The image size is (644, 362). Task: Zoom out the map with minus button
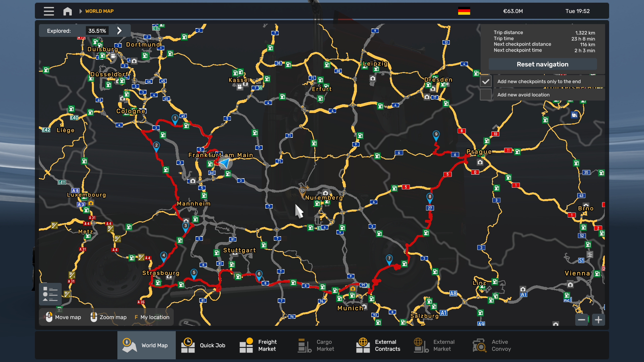pyautogui.click(x=582, y=320)
